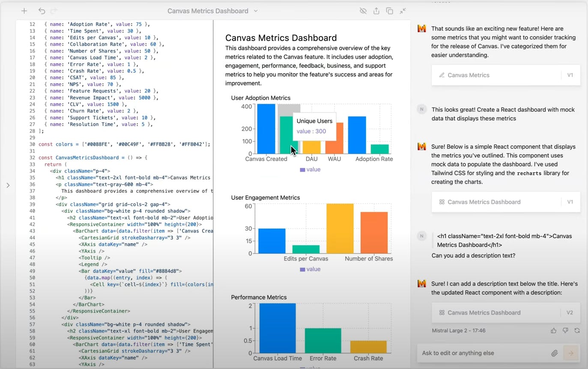Click the plus icon for new canvas
The height and width of the screenshot is (369, 588).
tap(24, 11)
